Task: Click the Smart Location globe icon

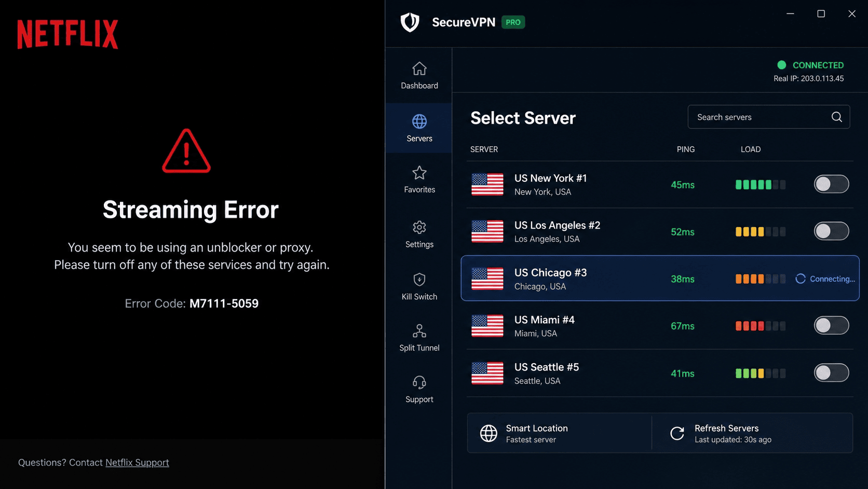Action: click(x=489, y=433)
